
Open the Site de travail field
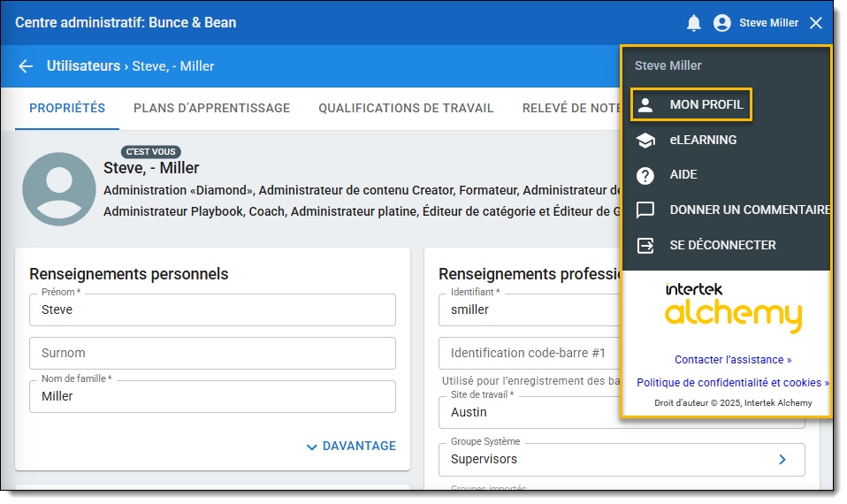(x=530, y=412)
